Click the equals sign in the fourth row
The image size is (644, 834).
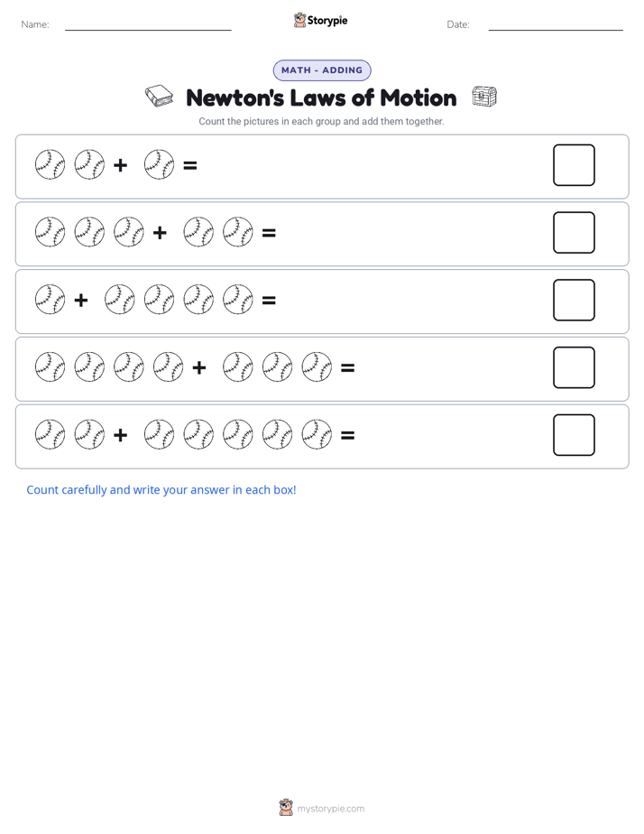tap(347, 368)
